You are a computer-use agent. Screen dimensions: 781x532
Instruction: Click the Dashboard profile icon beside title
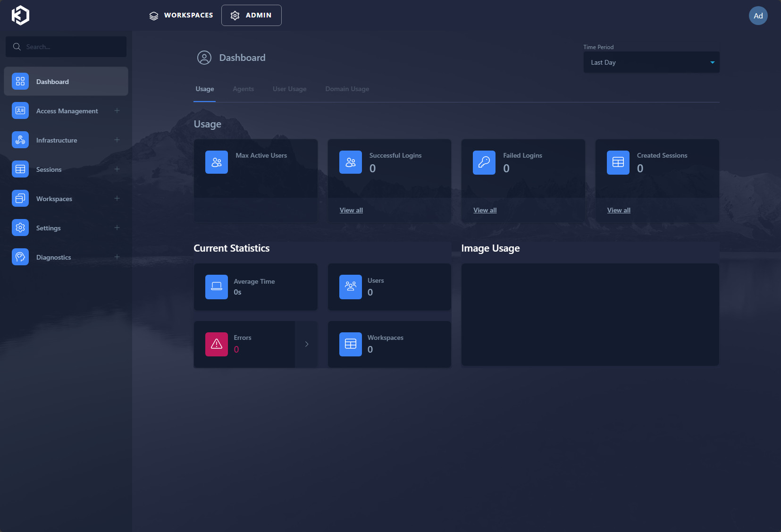(x=204, y=58)
